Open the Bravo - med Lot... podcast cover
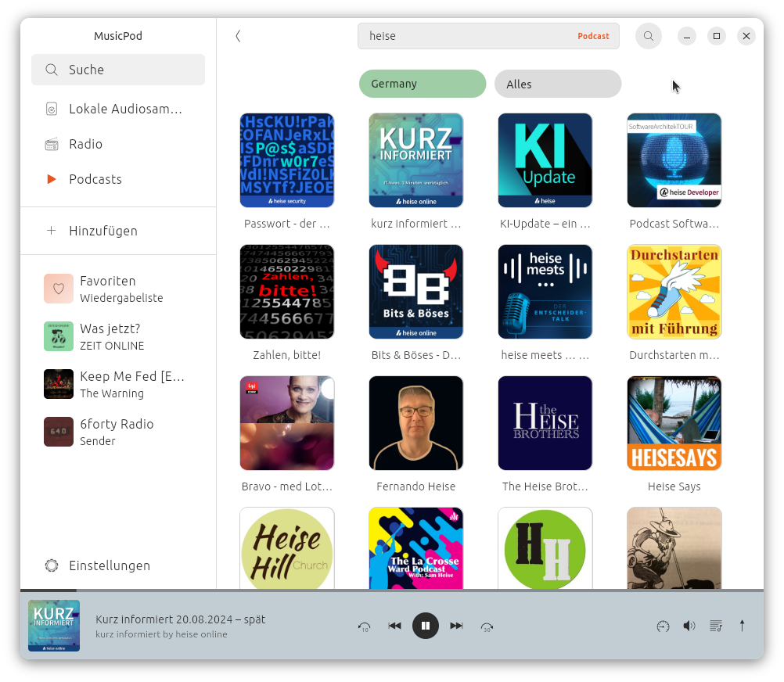784x682 pixels. [287, 422]
